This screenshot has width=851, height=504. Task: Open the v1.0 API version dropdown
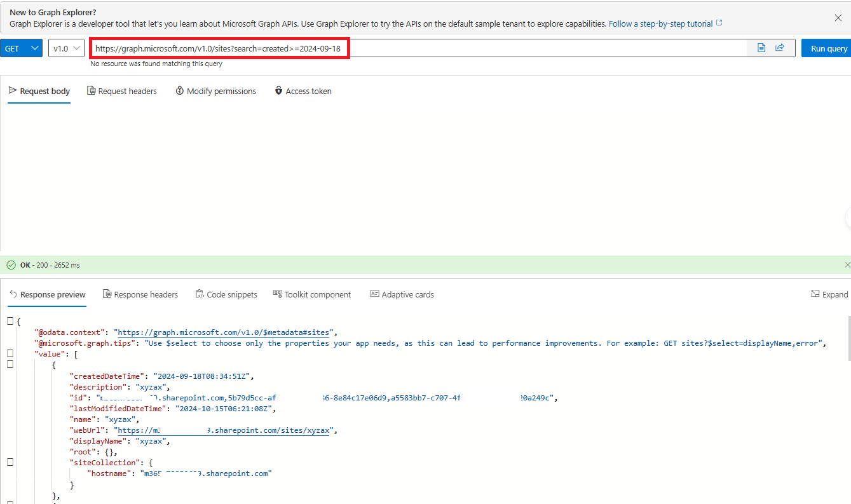coord(66,48)
